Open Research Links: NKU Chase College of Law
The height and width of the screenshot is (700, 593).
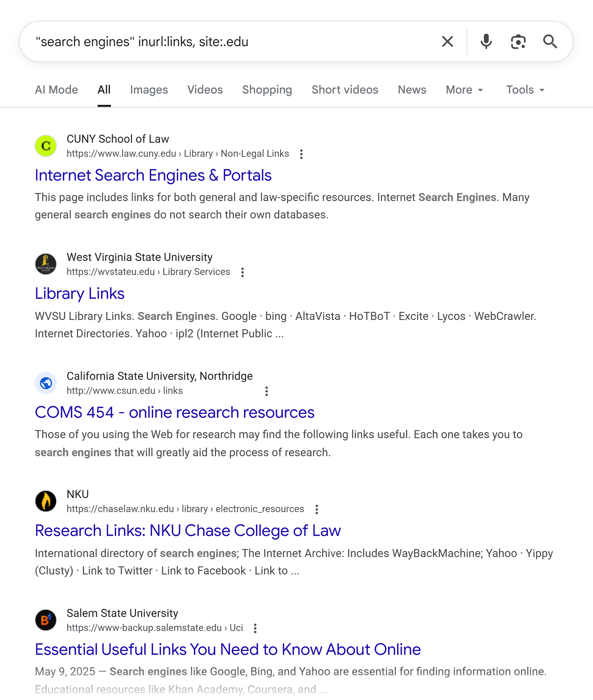(188, 531)
